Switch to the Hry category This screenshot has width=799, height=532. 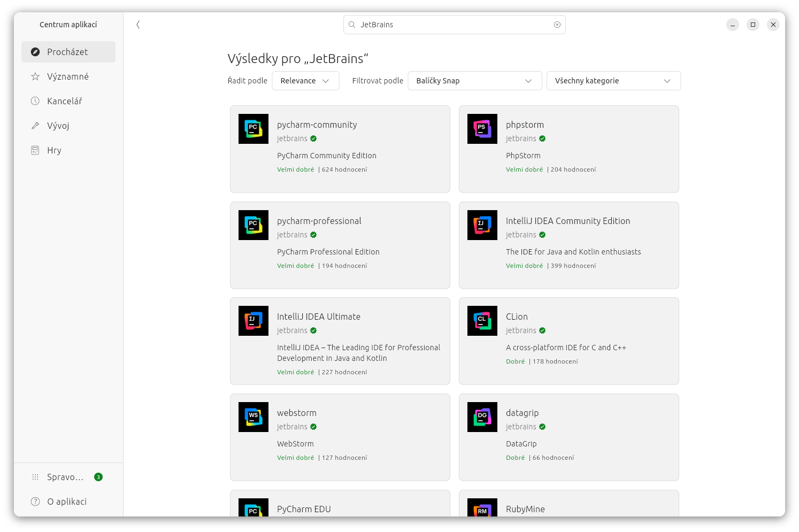54,150
